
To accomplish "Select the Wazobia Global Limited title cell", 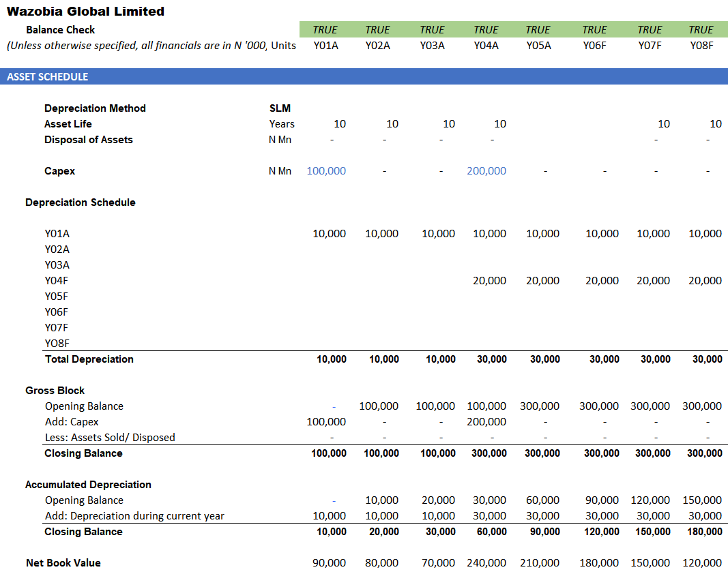I will (x=85, y=11).
